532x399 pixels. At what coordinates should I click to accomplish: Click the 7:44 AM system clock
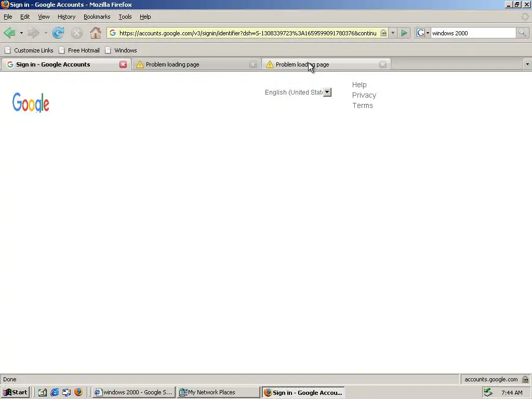512,393
